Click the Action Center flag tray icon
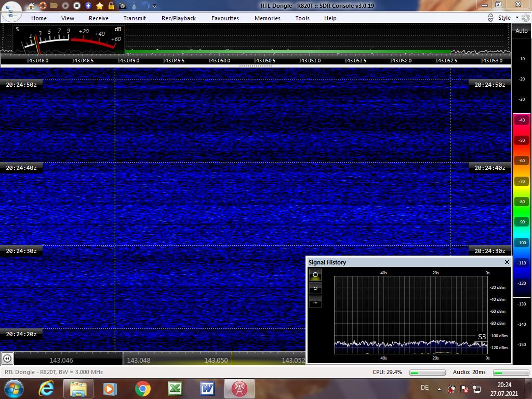 pos(464,389)
